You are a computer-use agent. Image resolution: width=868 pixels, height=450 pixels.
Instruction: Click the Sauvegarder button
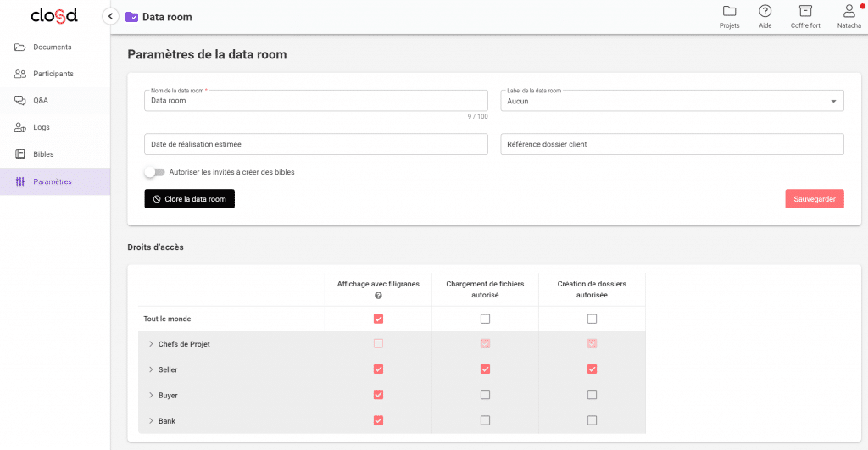point(815,198)
